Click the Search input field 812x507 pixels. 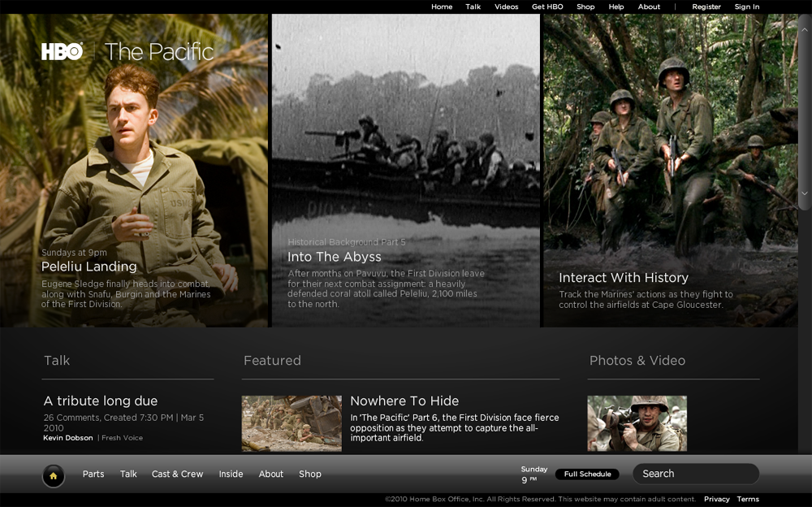696,474
